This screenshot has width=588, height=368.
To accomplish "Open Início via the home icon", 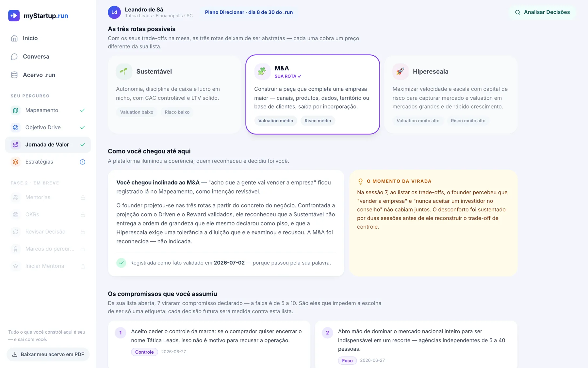I will 14,38.
